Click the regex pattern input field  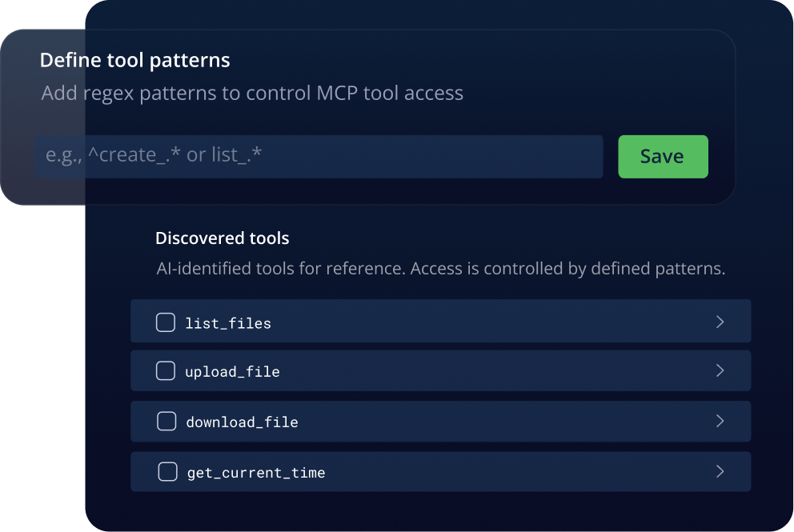[x=319, y=157]
